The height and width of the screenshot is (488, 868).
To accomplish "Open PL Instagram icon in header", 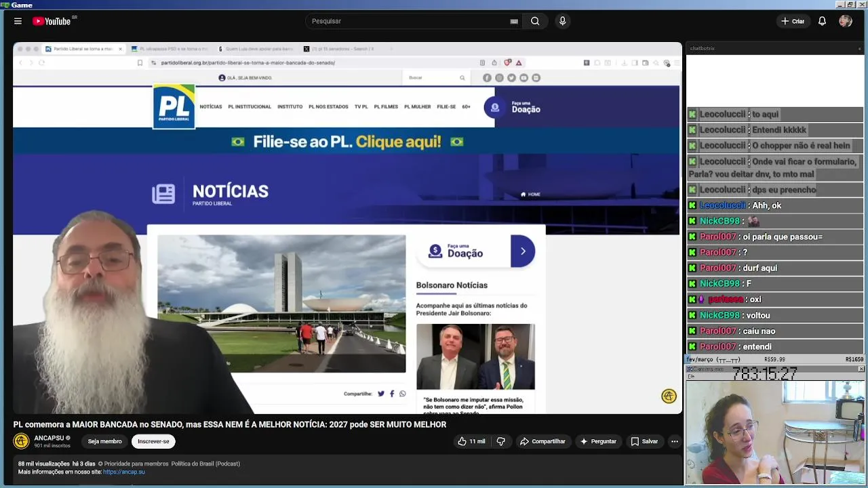I will tap(499, 78).
